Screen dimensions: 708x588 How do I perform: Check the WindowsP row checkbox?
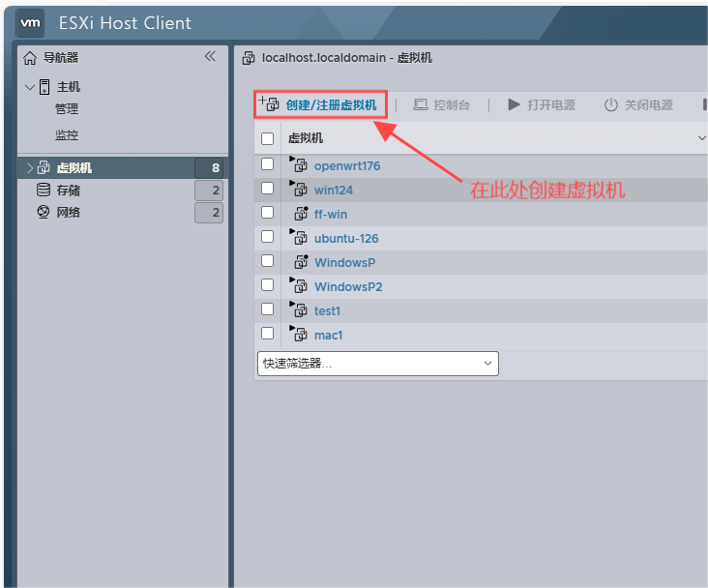click(x=267, y=260)
